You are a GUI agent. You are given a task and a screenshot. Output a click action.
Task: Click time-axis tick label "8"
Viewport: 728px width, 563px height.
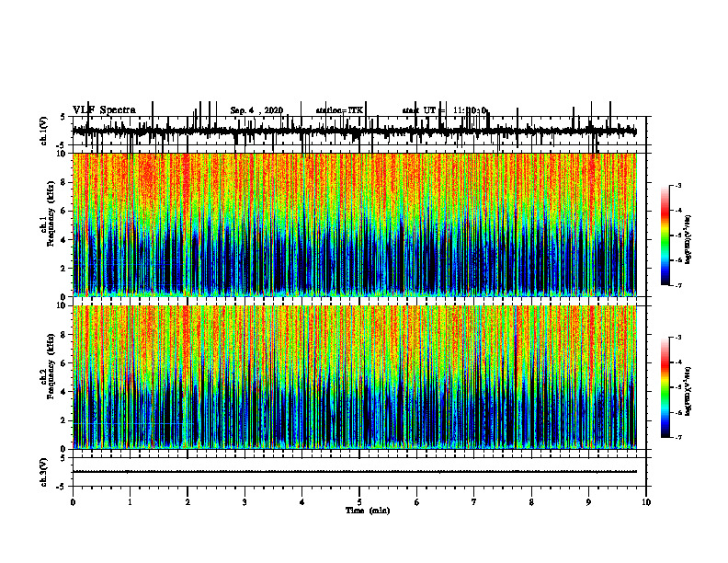point(531,502)
